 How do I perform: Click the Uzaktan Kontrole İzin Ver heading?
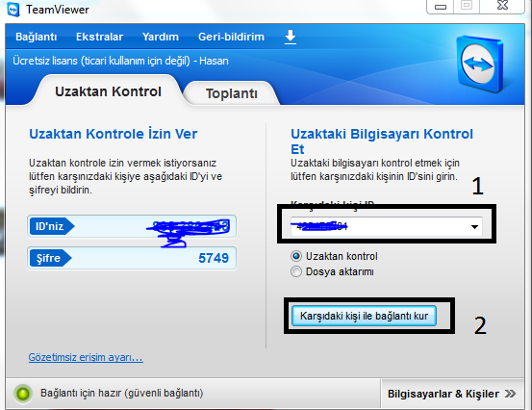point(113,134)
